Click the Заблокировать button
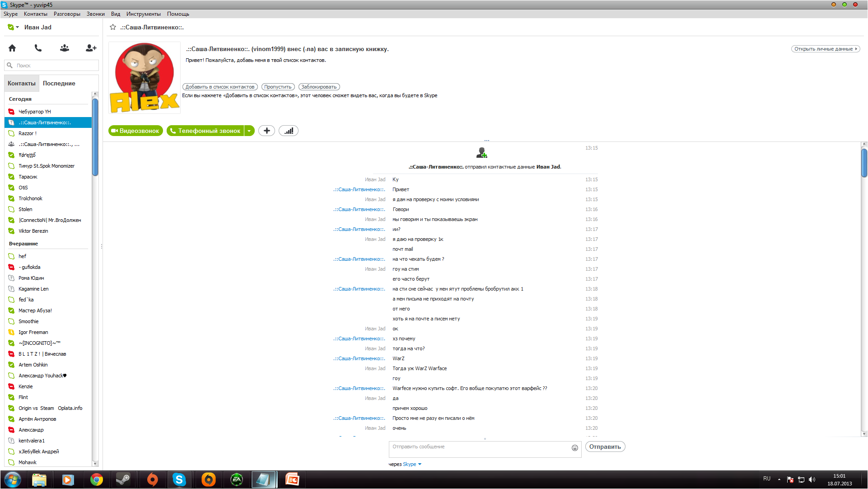 pos(319,87)
